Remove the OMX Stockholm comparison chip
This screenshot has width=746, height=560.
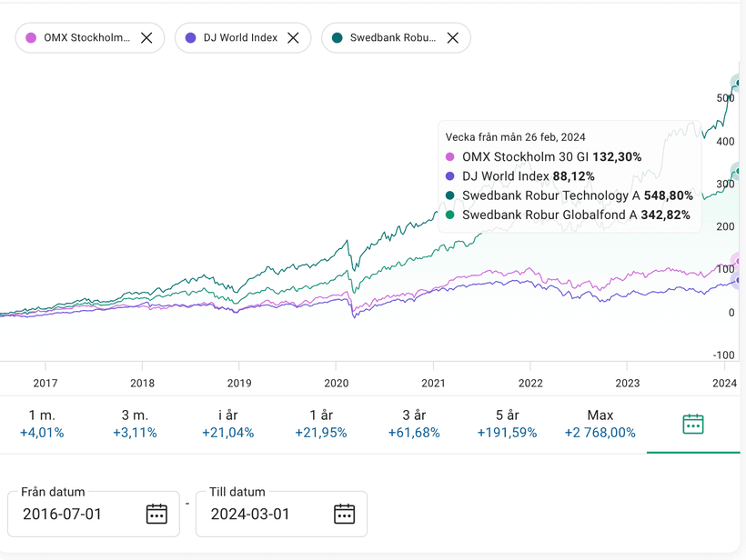[146, 38]
